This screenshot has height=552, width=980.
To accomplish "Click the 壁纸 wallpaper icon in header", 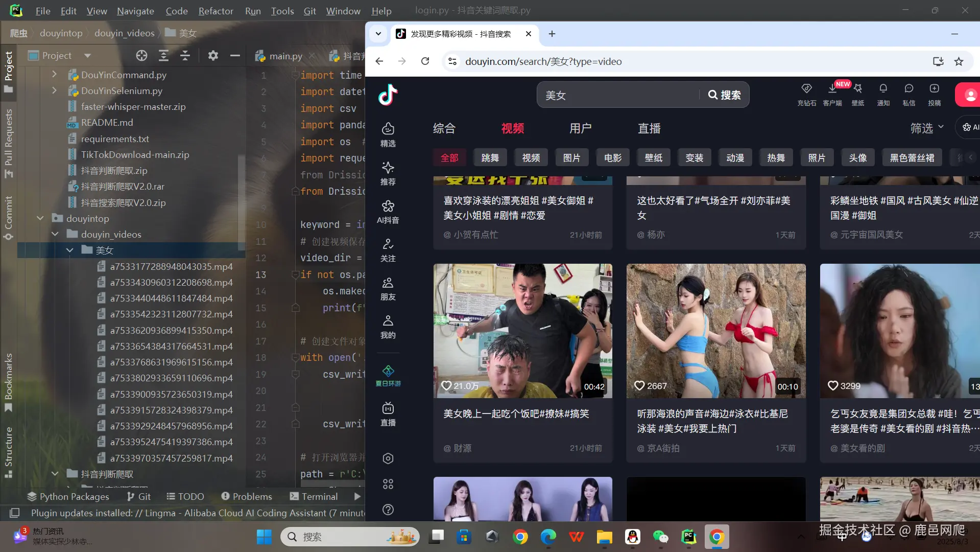I will coord(858,95).
